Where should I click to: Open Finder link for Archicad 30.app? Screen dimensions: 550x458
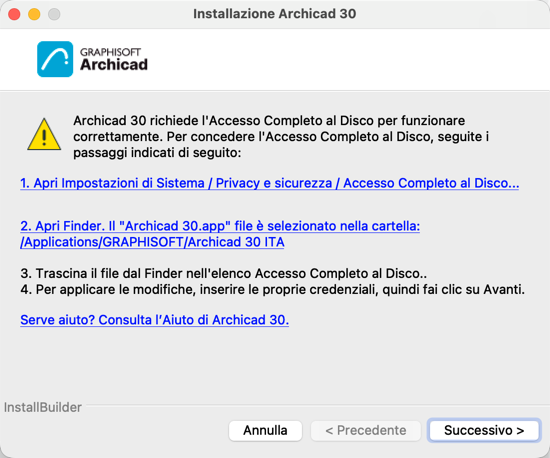pyautogui.click(x=220, y=234)
